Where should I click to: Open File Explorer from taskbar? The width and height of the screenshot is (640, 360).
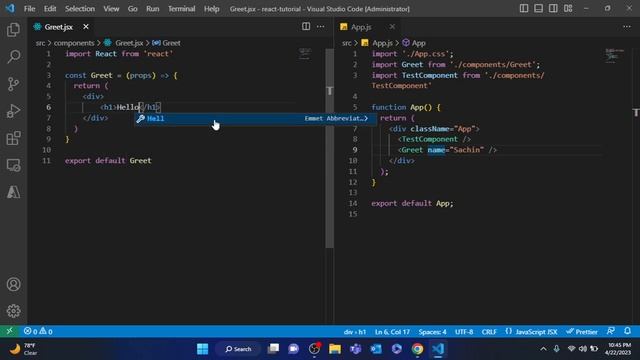[x=335, y=349]
